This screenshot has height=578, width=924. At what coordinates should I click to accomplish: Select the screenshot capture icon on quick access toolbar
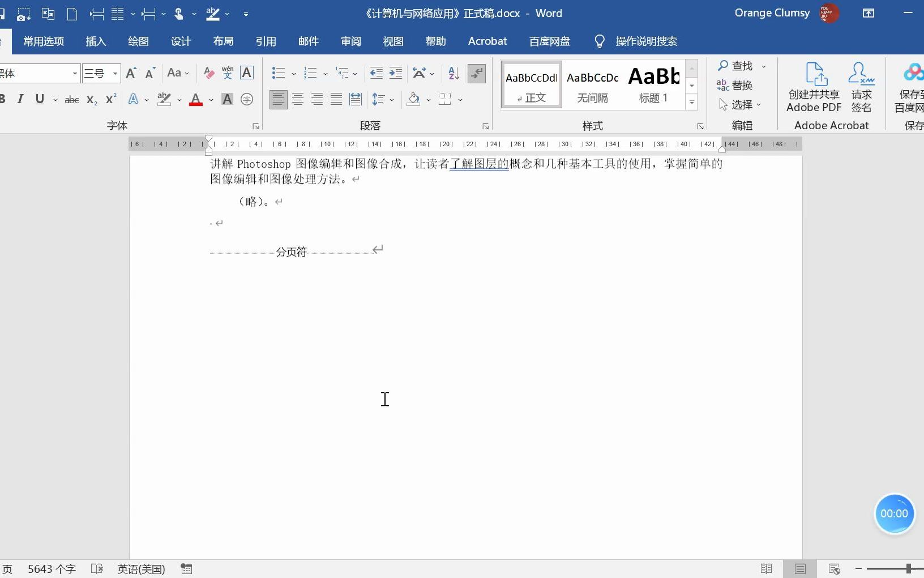click(23, 14)
